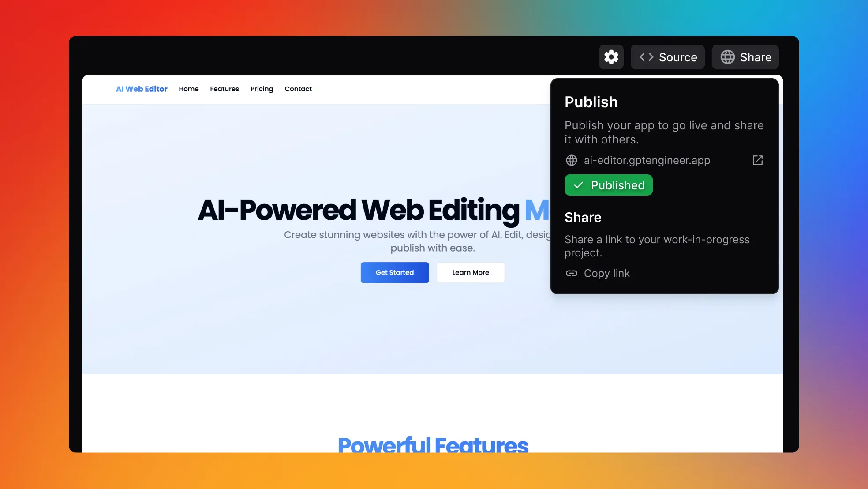This screenshot has width=868, height=489.
Task: Click the globe icon beside URL field
Action: 571,160
